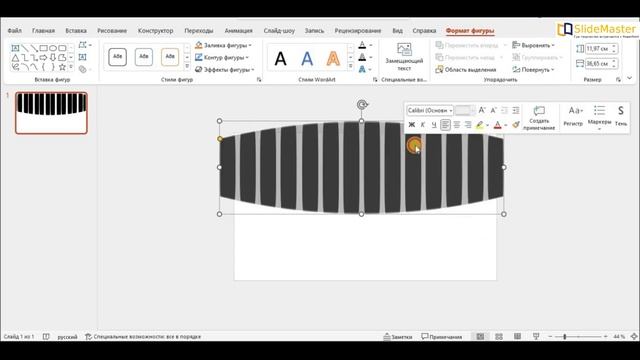
Task: Open the Анимация ribbon tab
Action: click(x=238, y=31)
